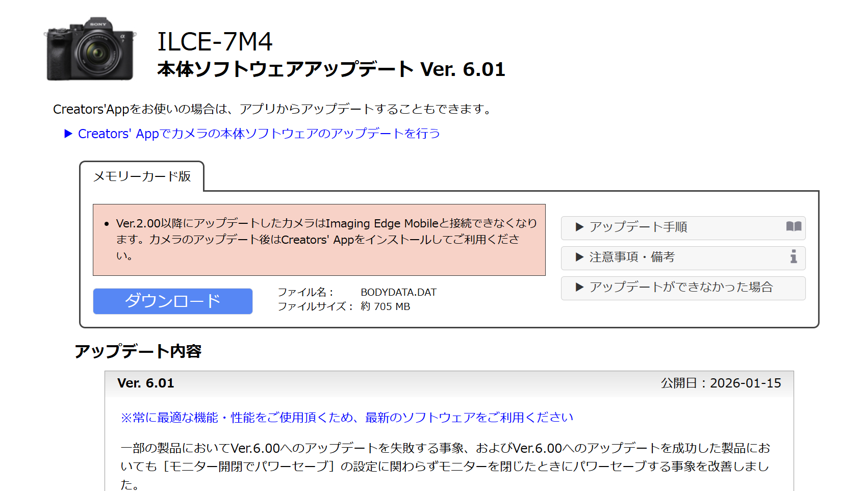
Task: Click the blue ダウンロード button
Action: point(173,301)
